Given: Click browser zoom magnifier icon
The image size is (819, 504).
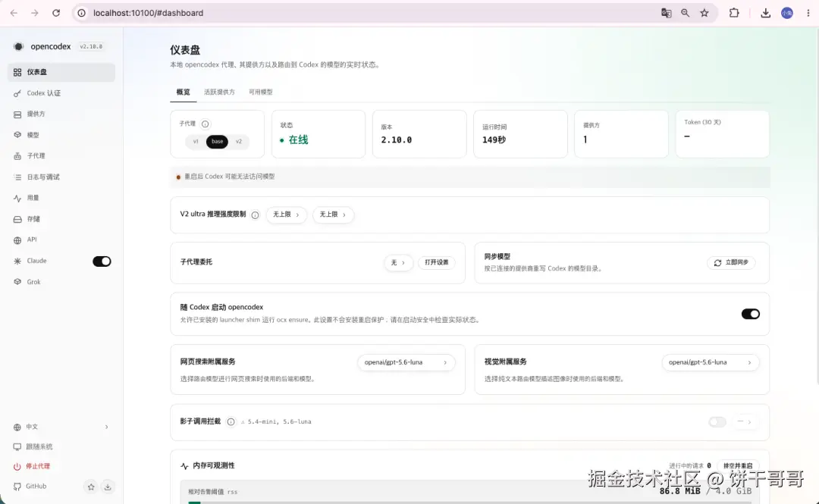Looking at the screenshot, I should tap(686, 13).
